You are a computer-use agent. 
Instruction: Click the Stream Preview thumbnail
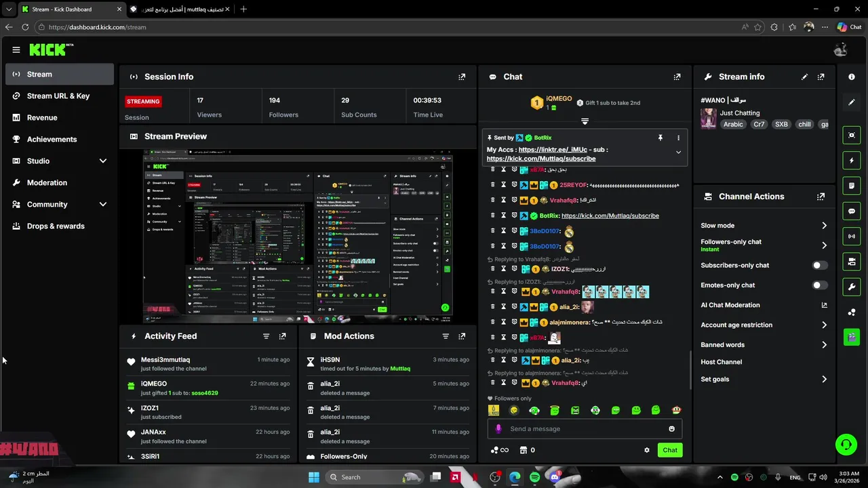pyautogui.click(x=298, y=237)
